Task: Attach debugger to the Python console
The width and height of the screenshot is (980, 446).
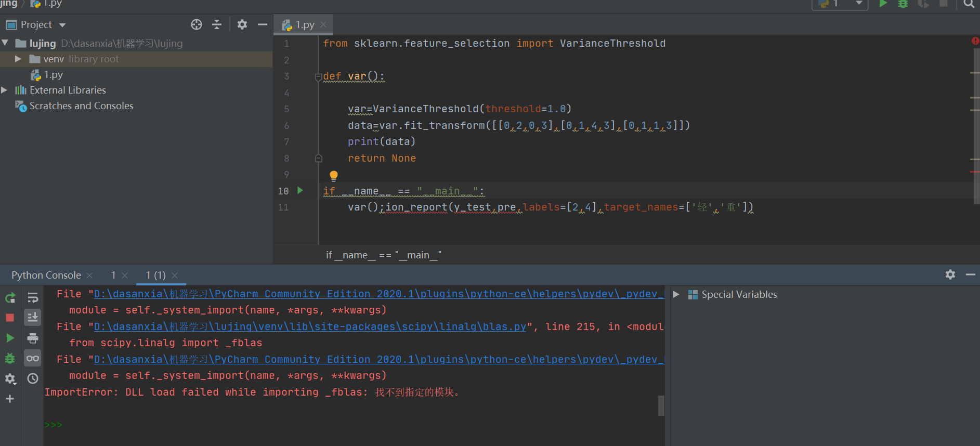Action: tap(10, 358)
